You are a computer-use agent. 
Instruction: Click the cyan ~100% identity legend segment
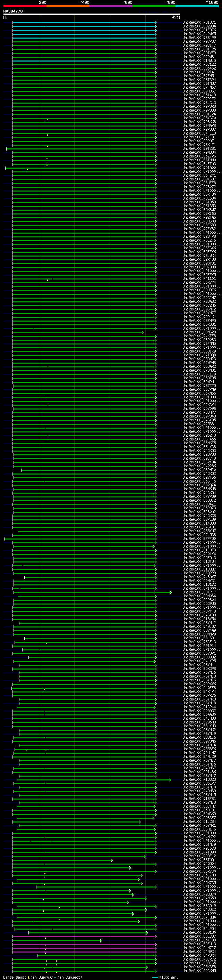[x=197, y=6]
